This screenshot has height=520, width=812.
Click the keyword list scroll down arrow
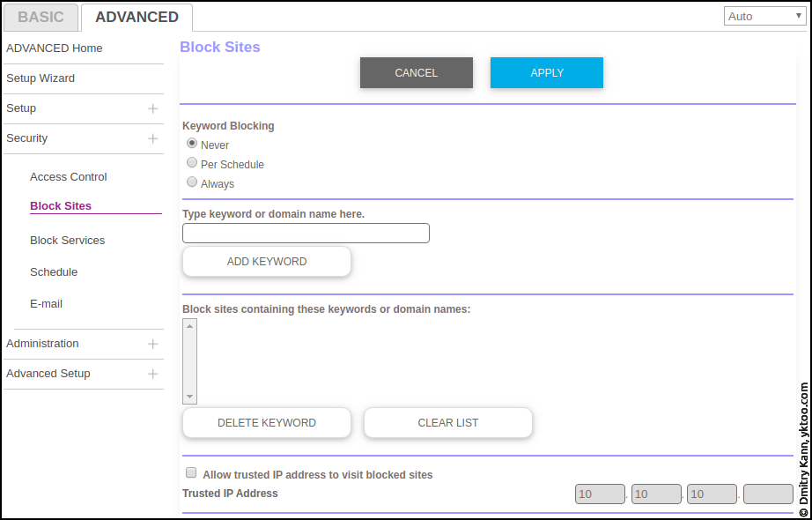pos(189,397)
